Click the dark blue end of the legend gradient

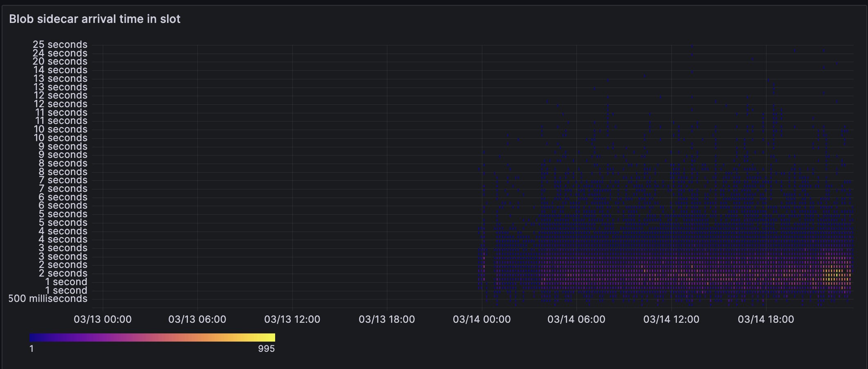click(34, 337)
